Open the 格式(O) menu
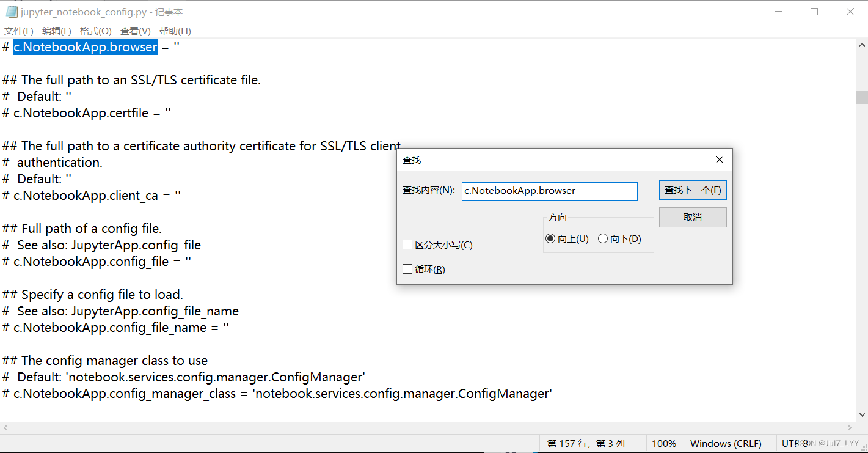868x453 pixels. 96,31
